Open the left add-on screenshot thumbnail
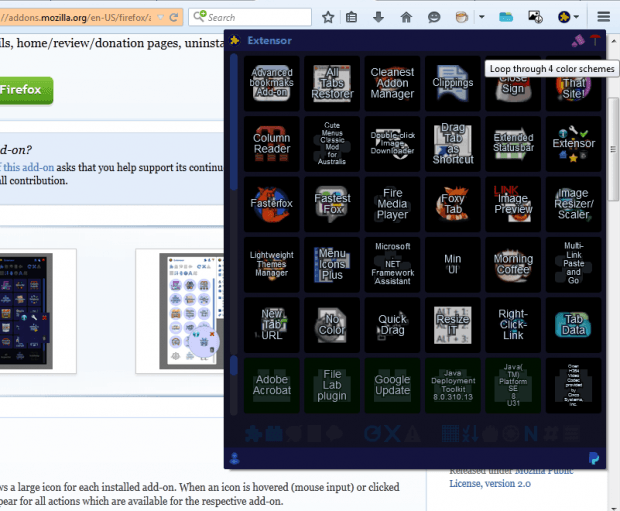The height and width of the screenshot is (511, 620). pyautogui.click(x=26, y=311)
